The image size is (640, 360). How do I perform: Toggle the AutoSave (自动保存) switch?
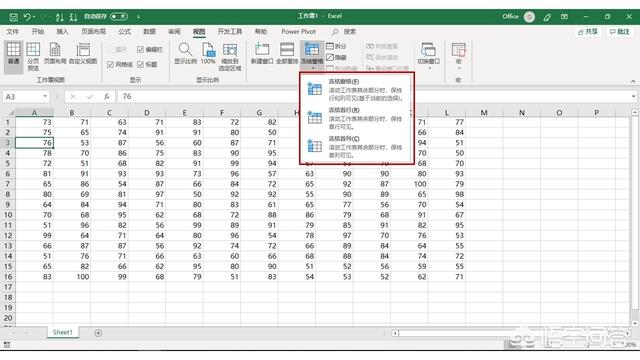[119, 17]
